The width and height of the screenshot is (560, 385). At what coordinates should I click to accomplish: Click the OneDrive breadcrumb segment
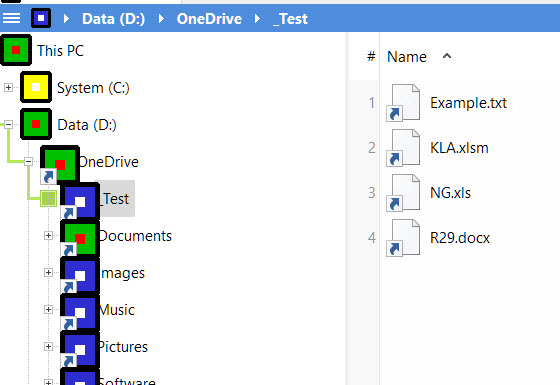209,19
